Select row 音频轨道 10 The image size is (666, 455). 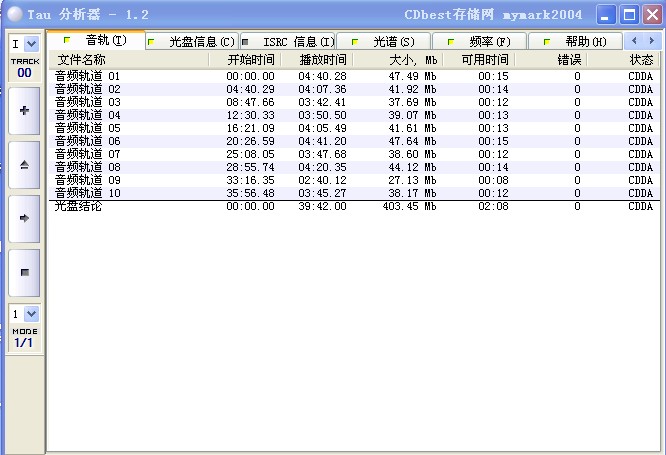click(x=354, y=193)
